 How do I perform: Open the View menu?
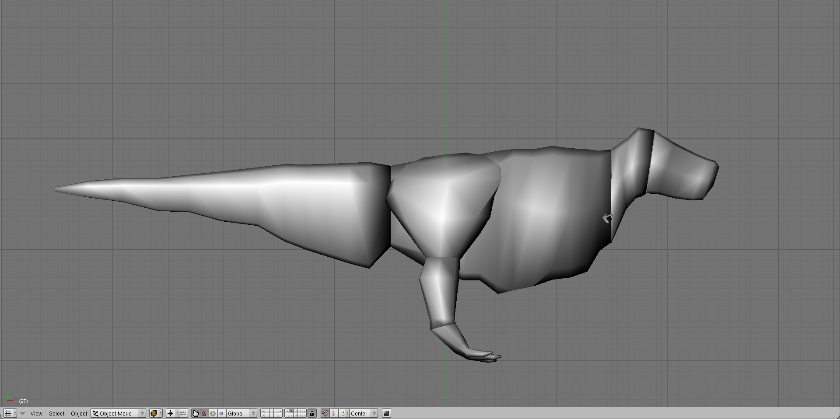tap(36, 413)
